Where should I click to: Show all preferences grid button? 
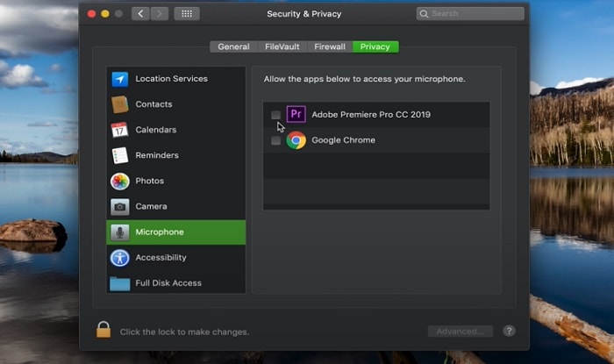(x=187, y=14)
